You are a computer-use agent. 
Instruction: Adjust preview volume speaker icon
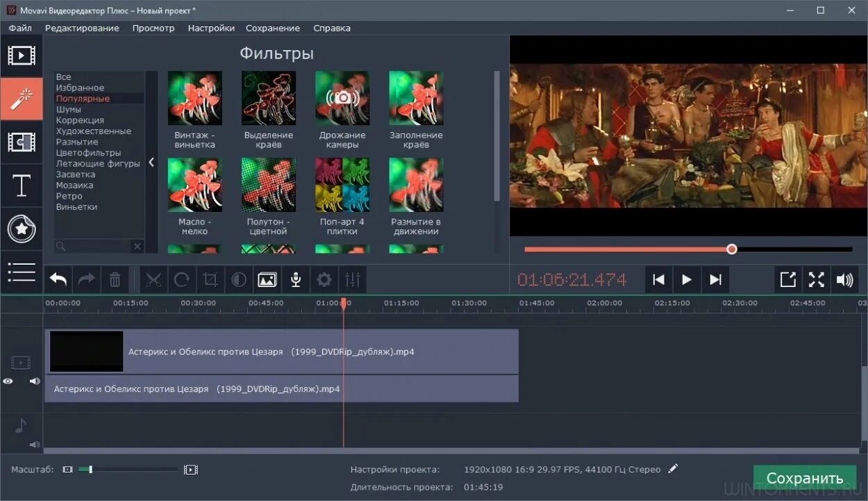[x=845, y=279]
